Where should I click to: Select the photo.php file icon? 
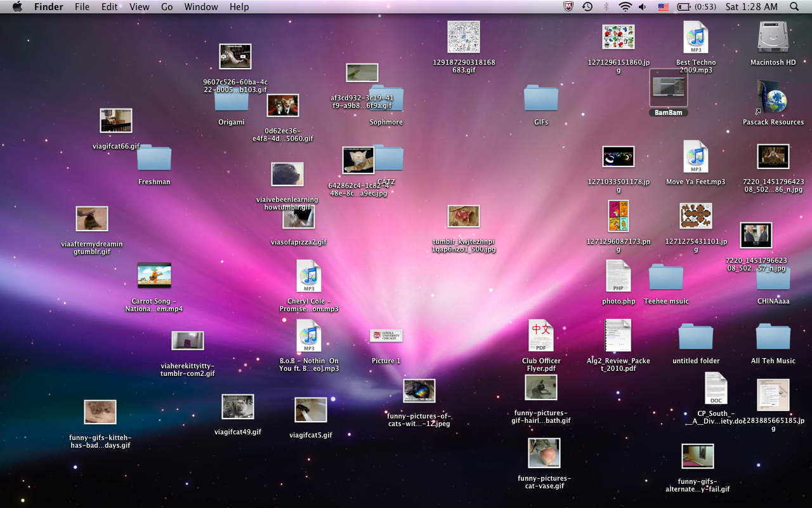(619, 276)
